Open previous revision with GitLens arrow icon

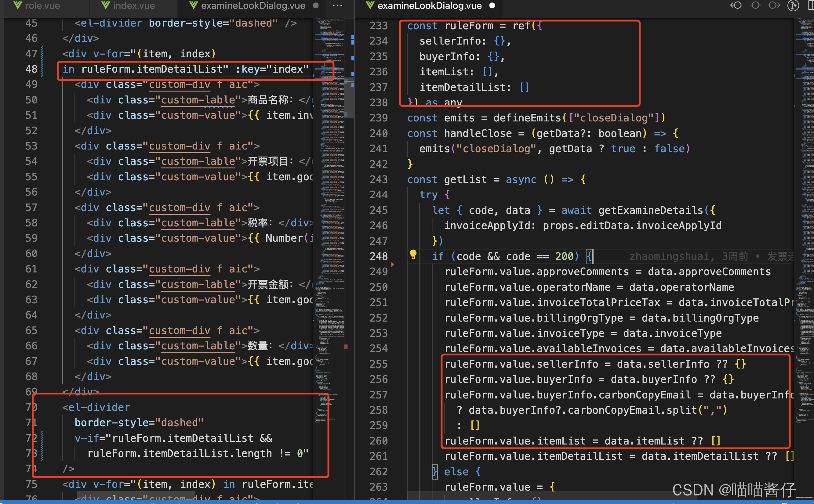coord(736,5)
